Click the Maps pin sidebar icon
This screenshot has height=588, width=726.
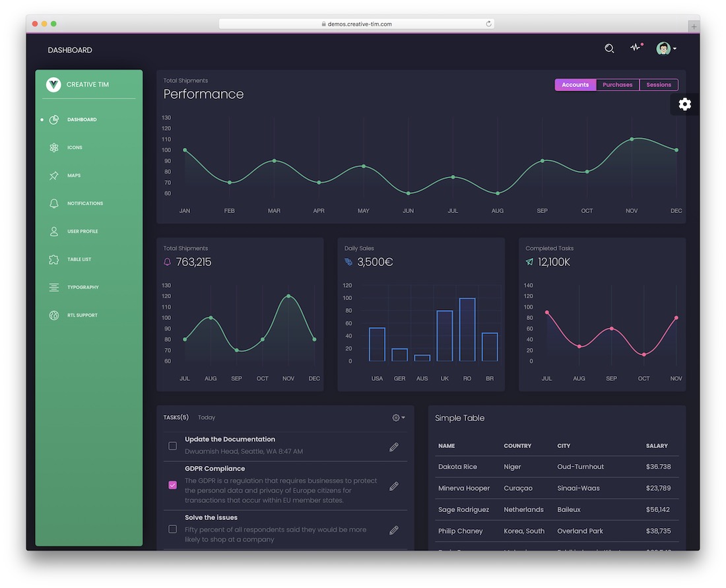53,176
